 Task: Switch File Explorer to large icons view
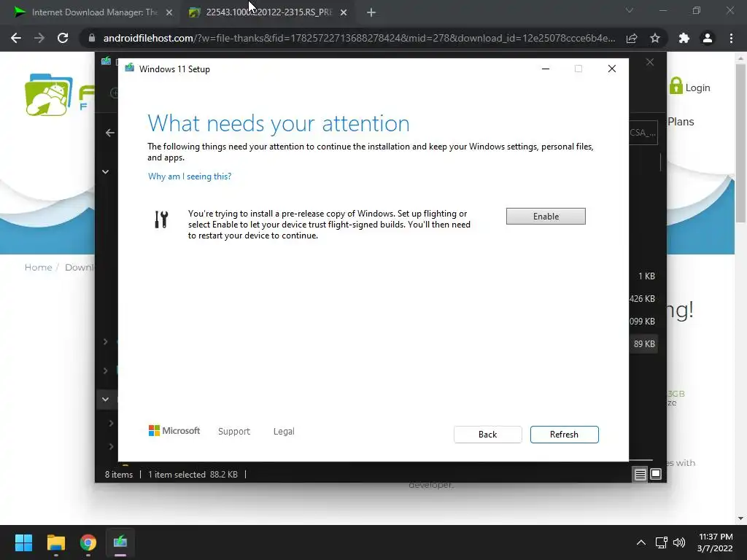656,474
